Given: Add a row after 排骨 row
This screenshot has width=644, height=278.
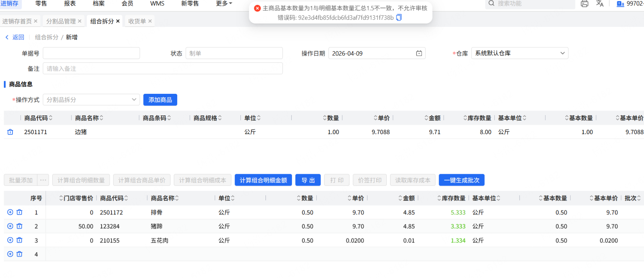Looking at the screenshot, I should 10,212.
